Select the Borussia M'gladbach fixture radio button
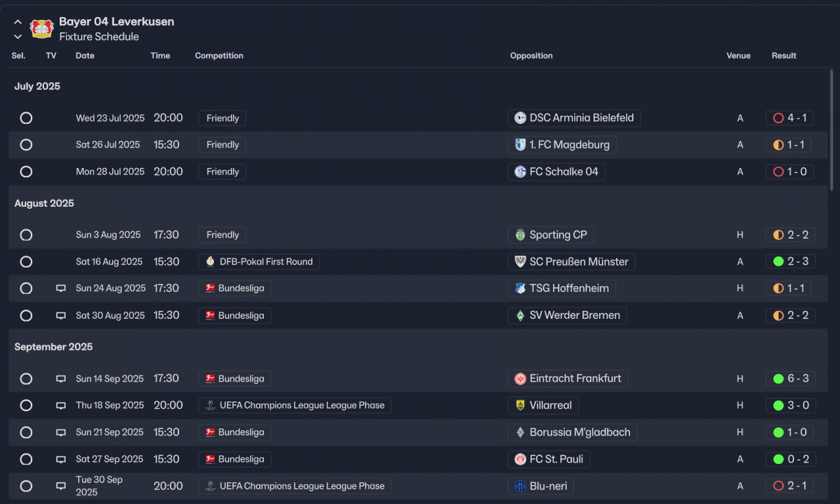This screenshot has width=840, height=504. pyautogui.click(x=26, y=432)
